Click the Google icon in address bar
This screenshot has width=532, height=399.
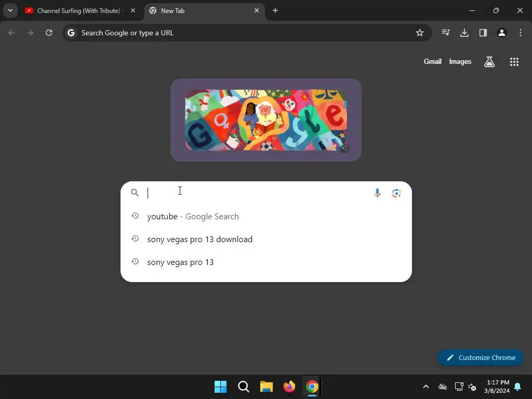71,33
